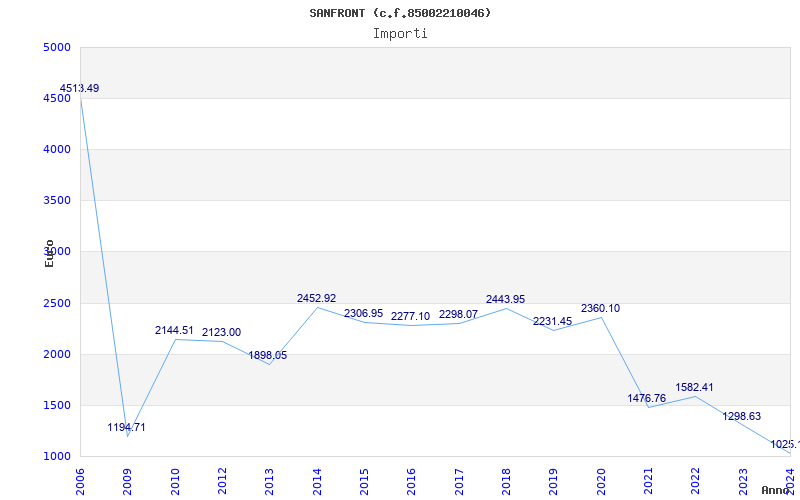Click the 2452.92 peak label
Viewport: 800px width, 500px height.
pyautogui.click(x=317, y=298)
